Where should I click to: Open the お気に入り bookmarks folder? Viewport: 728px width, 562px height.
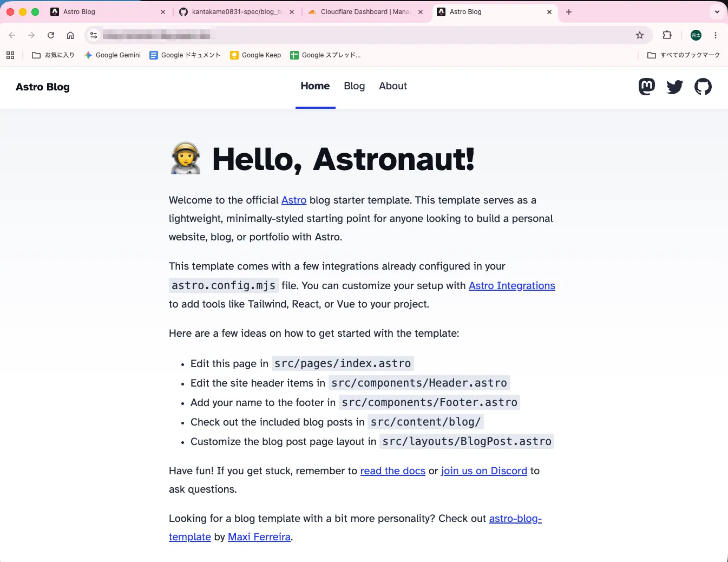tap(53, 55)
